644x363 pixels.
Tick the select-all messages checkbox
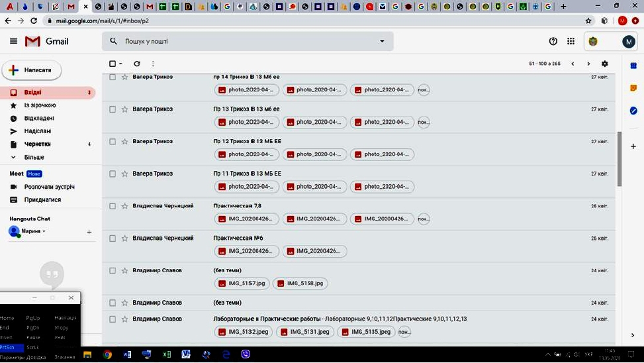click(113, 64)
